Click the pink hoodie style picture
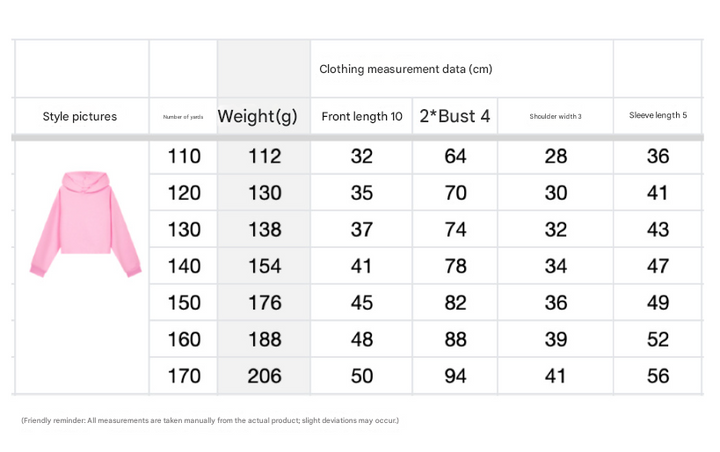The height and width of the screenshot is (452, 720). (x=84, y=224)
